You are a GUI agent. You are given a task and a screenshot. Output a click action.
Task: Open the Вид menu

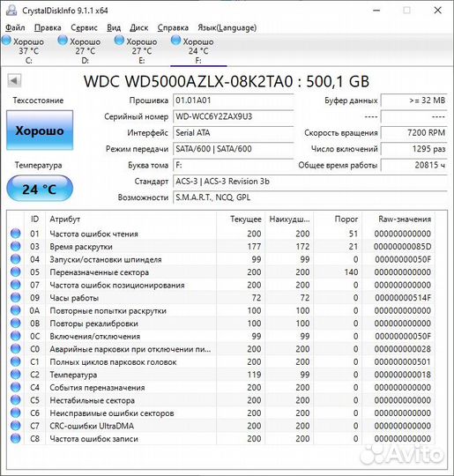tap(114, 27)
